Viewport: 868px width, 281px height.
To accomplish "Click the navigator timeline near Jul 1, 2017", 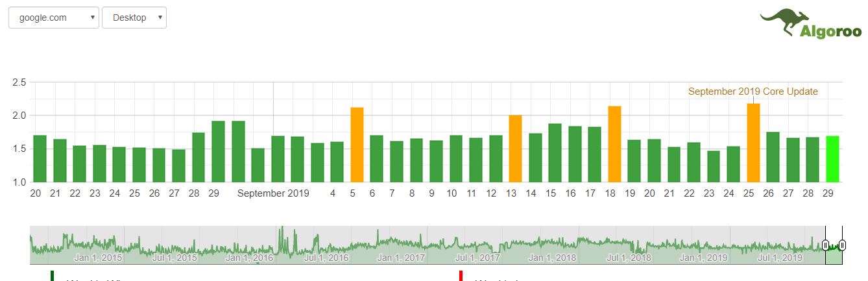I will click(476, 258).
